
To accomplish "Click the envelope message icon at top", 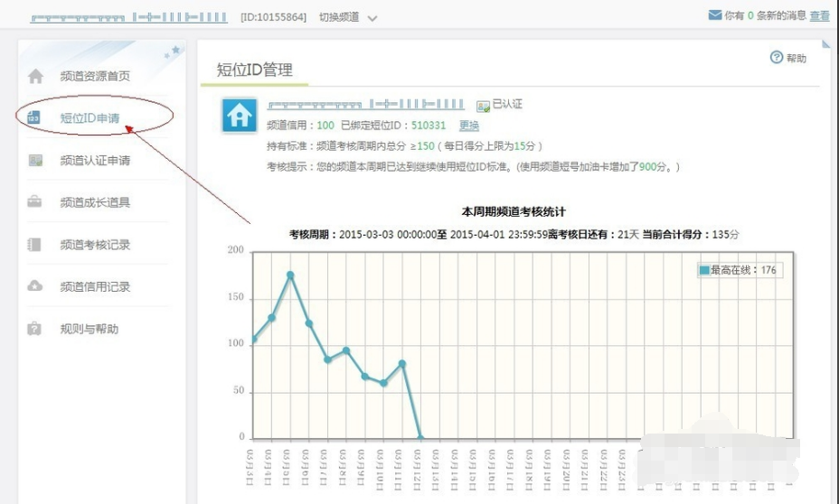I will tap(715, 15).
